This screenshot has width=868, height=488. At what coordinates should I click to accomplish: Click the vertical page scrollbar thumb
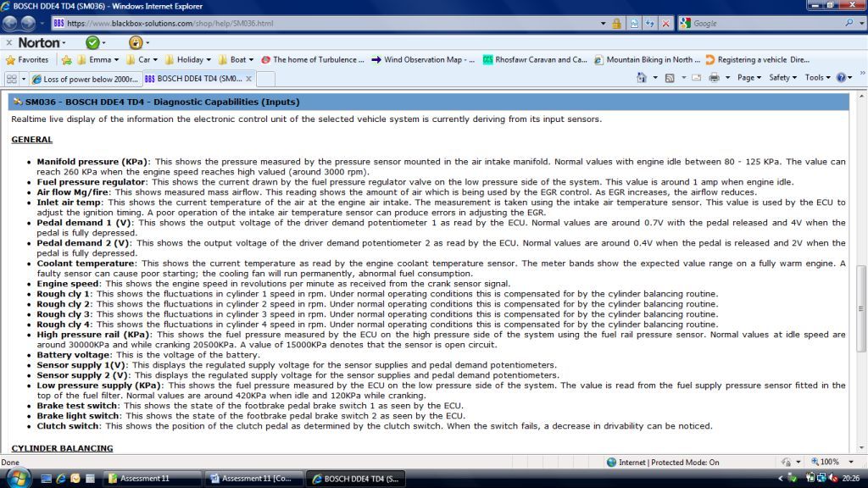point(861,308)
